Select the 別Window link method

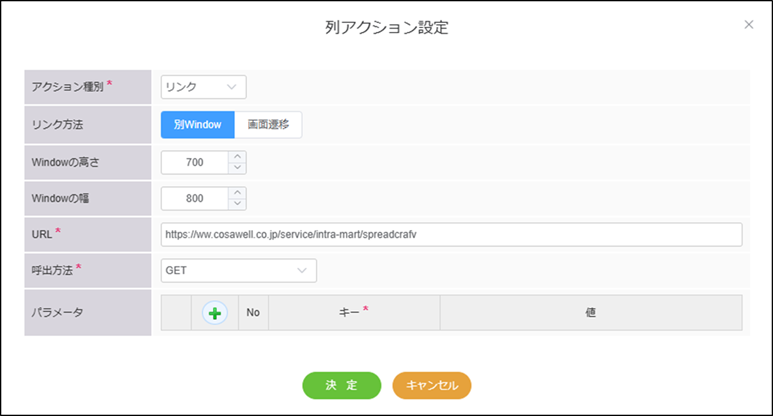[197, 125]
